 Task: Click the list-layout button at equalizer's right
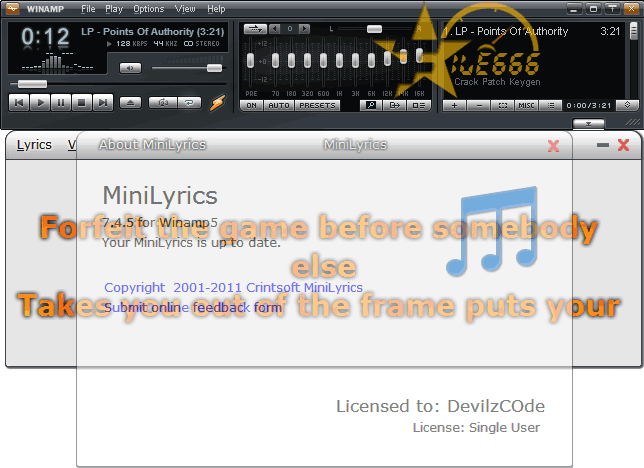coord(419,106)
